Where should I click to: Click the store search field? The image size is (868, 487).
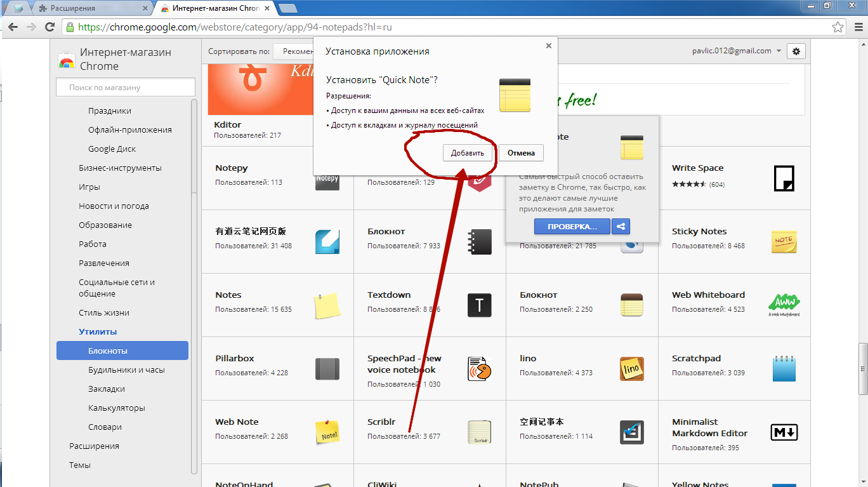tap(126, 87)
